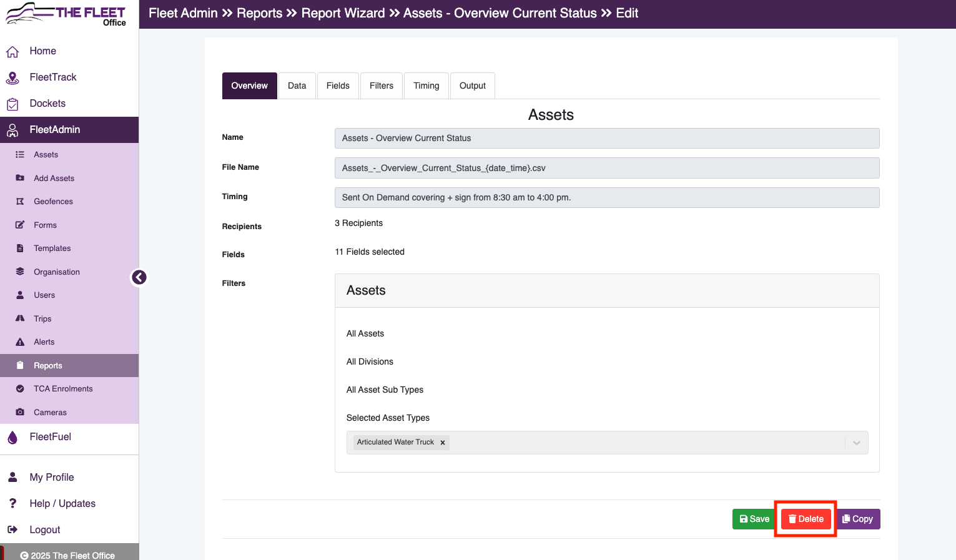
Task: Click the 'All Divisions' filter text
Action: point(370,361)
